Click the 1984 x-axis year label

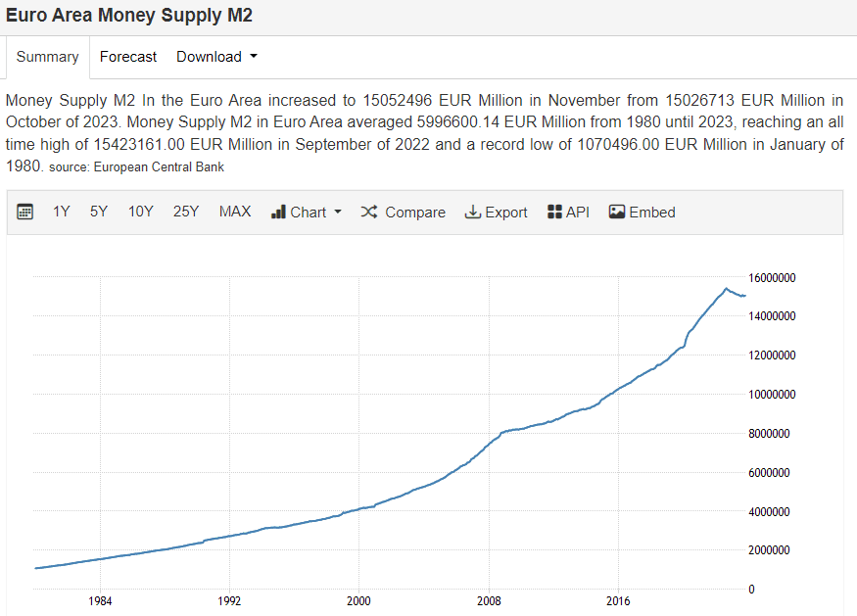99,600
